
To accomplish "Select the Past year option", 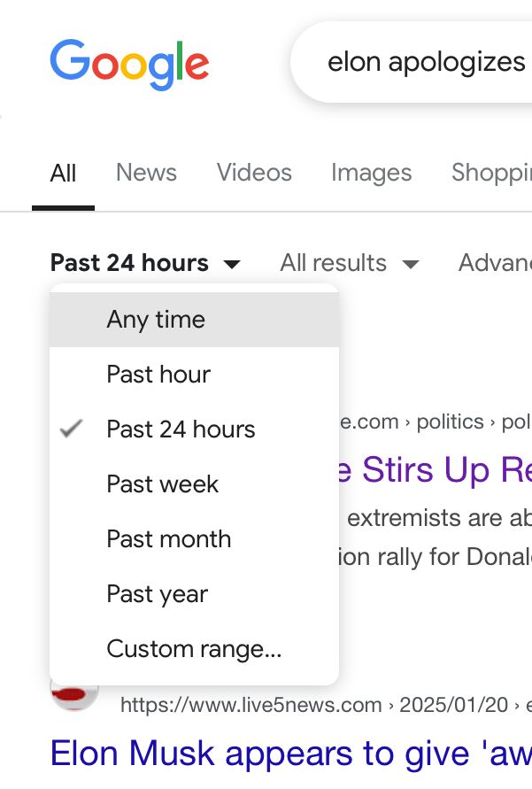I will (x=157, y=594).
